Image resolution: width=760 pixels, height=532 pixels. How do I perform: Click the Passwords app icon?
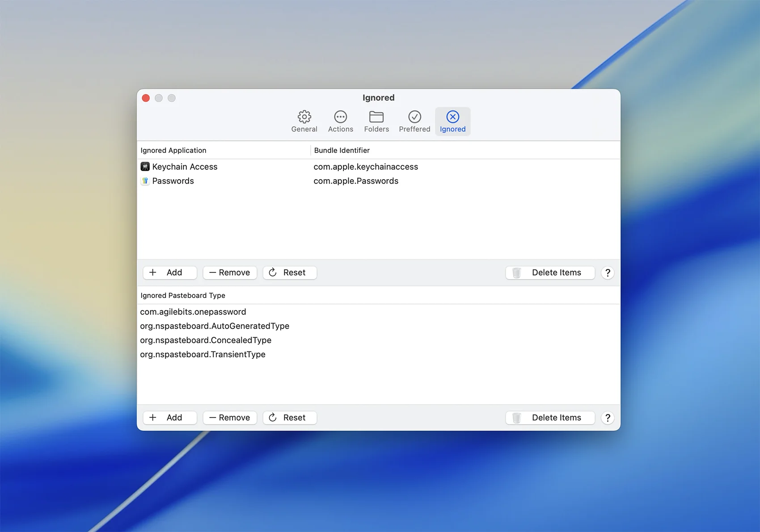145,181
